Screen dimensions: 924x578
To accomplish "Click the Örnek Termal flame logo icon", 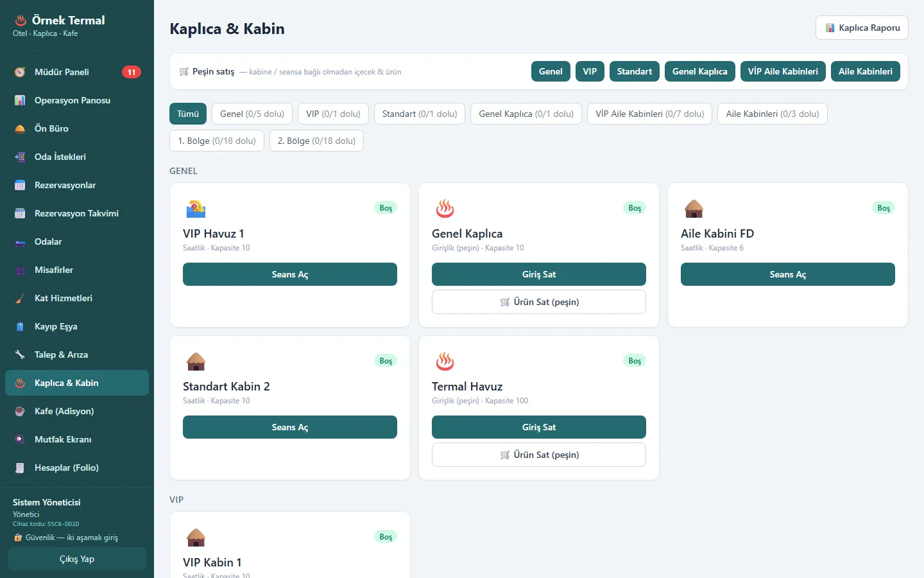I will tap(21, 21).
